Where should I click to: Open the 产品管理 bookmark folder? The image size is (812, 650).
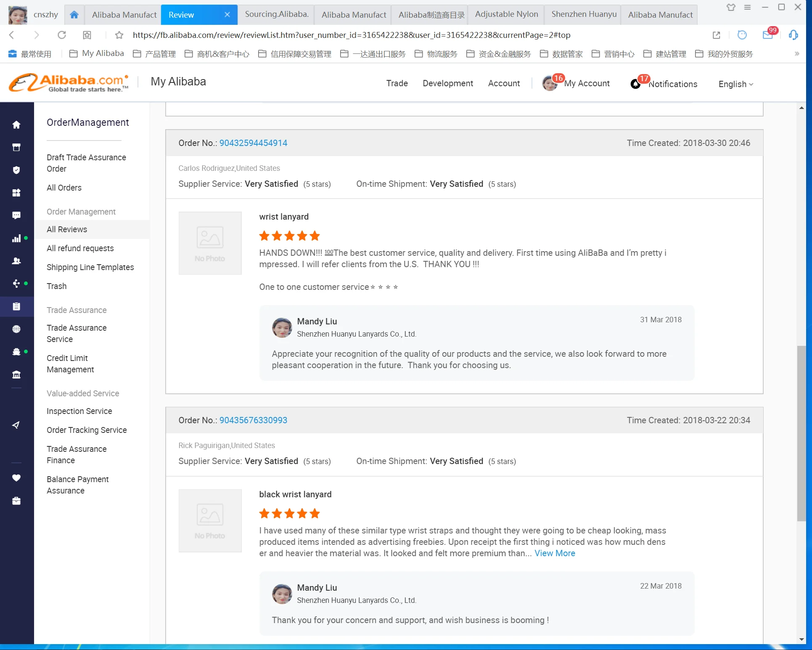pos(155,54)
